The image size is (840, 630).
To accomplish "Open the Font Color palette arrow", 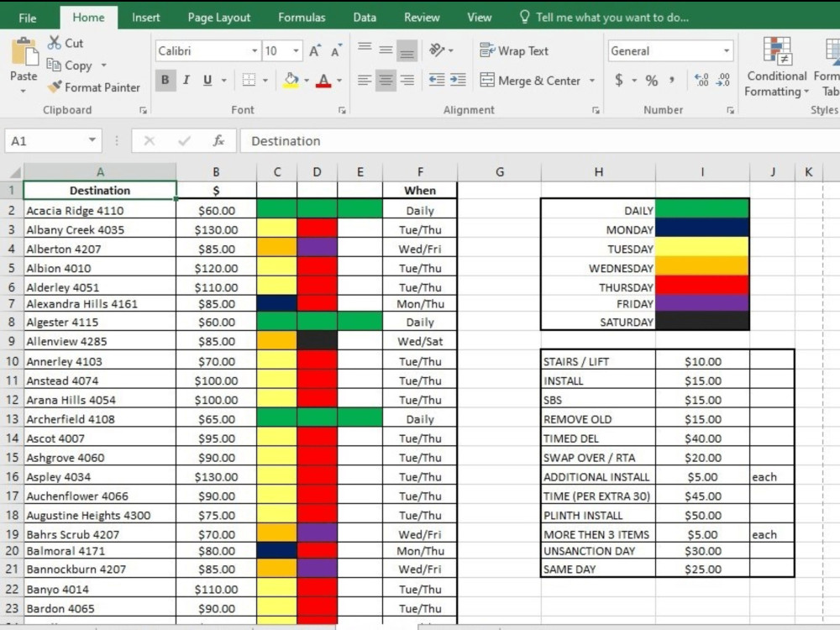I will [x=339, y=81].
